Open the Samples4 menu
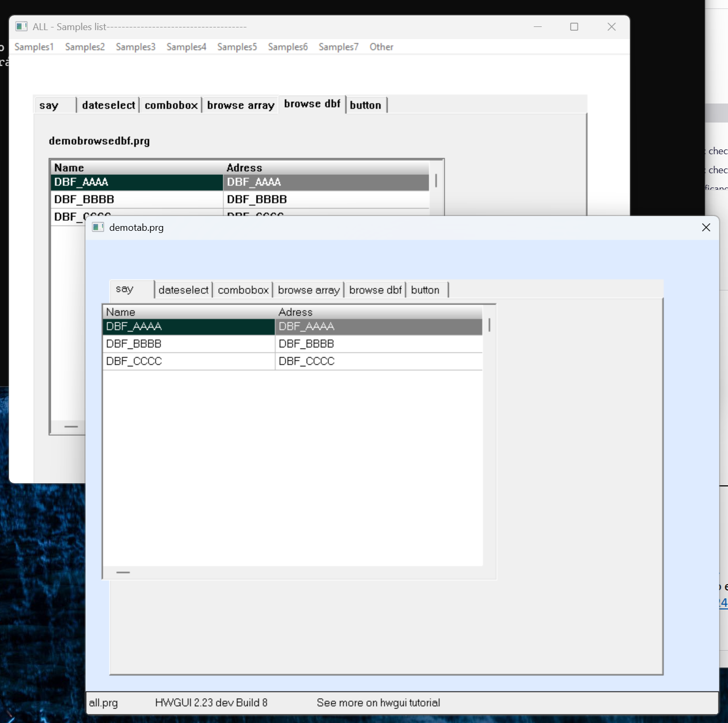Image resolution: width=728 pixels, height=723 pixels. pyautogui.click(x=186, y=47)
